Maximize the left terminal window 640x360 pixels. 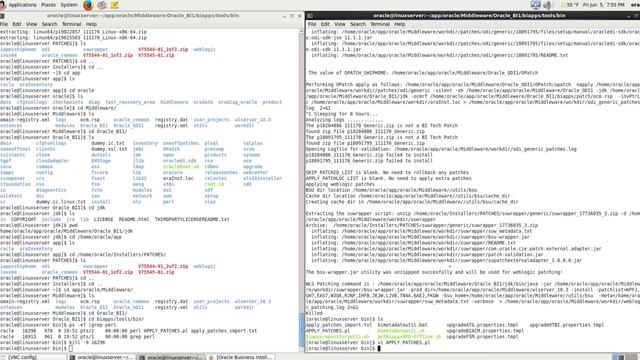292,16
